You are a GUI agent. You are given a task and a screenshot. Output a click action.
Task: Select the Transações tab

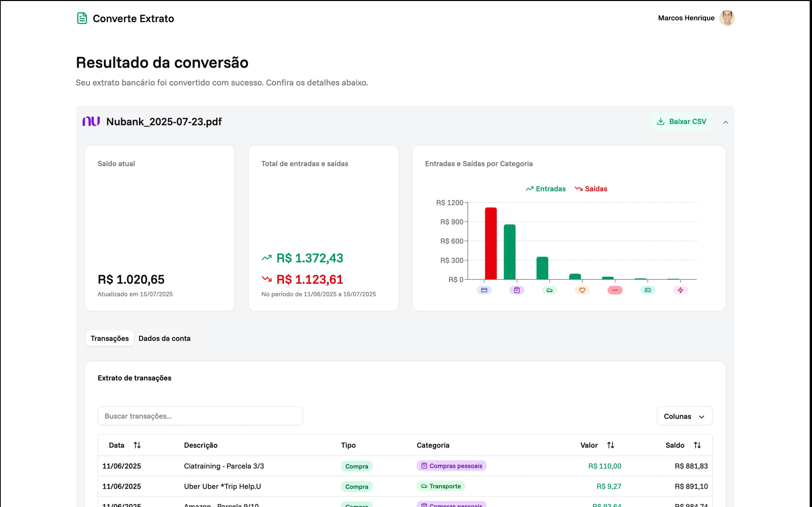(x=109, y=338)
